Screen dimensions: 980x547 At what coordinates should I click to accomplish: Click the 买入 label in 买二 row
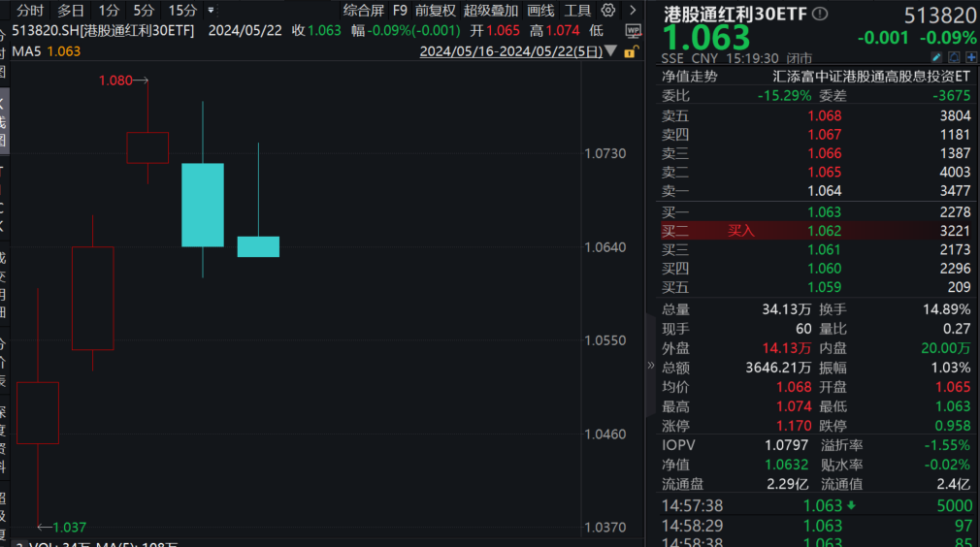point(740,231)
